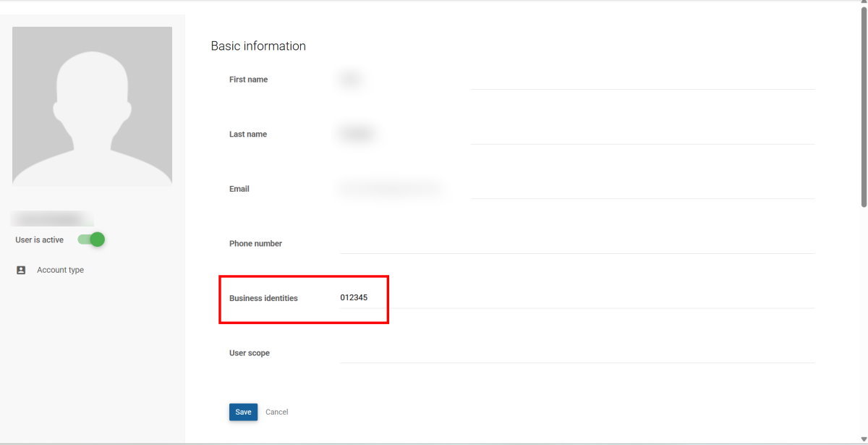868x445 pixels.
Task: Click the Phone number label text
Action: (x=255, y=244)
